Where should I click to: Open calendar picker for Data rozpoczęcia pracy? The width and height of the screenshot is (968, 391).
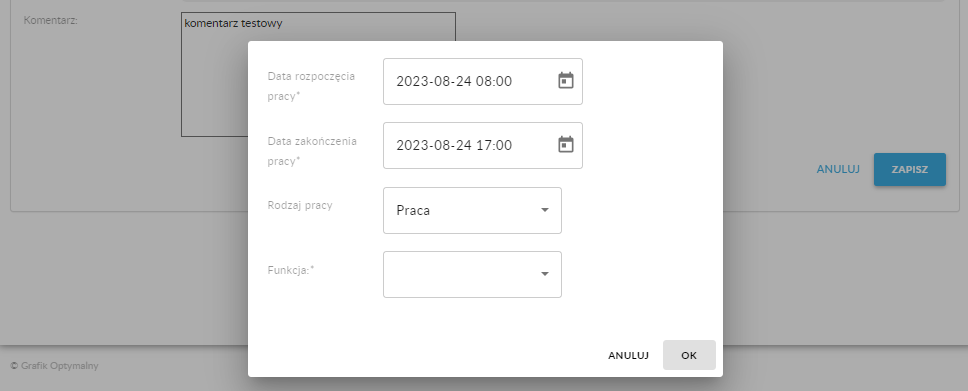(x=565, y=81)
